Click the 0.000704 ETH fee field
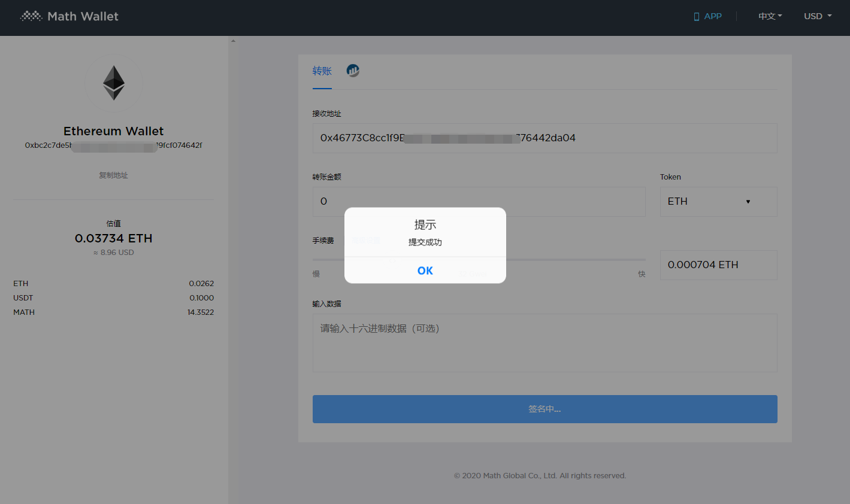The image size is (850, 504). pyautogui.click(x=718, y=265)
